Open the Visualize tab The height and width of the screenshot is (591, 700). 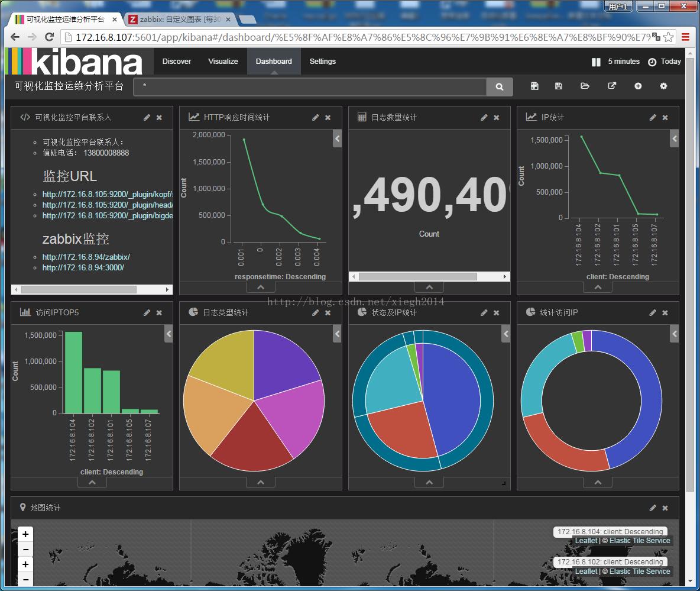tap(223, 62)
